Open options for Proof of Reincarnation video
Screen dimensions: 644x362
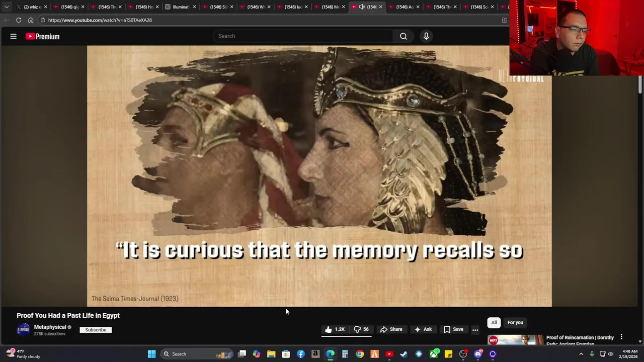621,337
